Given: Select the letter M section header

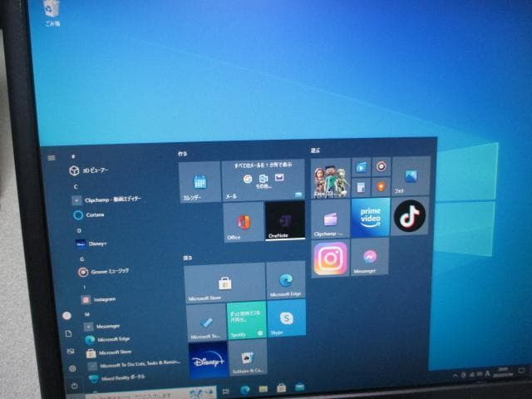Looking at the screenshot, I should (86, 314).
